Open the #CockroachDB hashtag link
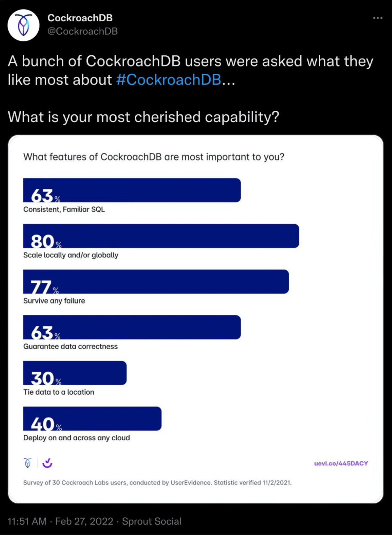 click(169, 80)
